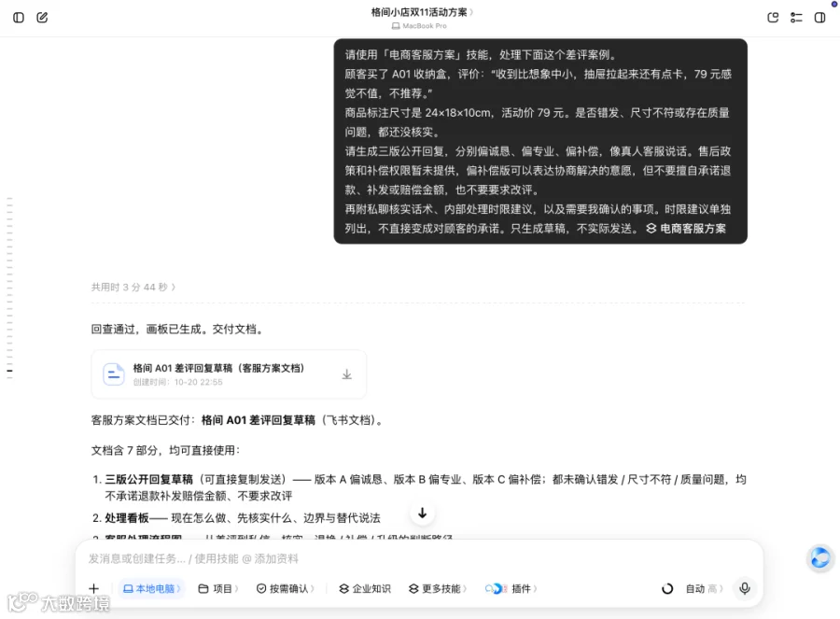The image size is (840, 619).
Task: Select 本地电脑 option in input toolbar
Action: [x=151, y=588]
